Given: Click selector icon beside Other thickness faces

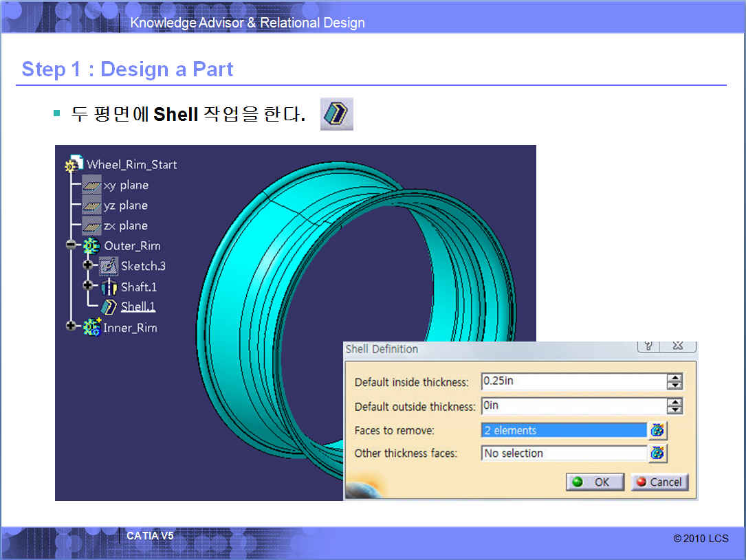Looking at the screenshot, I should pos(658,453).
